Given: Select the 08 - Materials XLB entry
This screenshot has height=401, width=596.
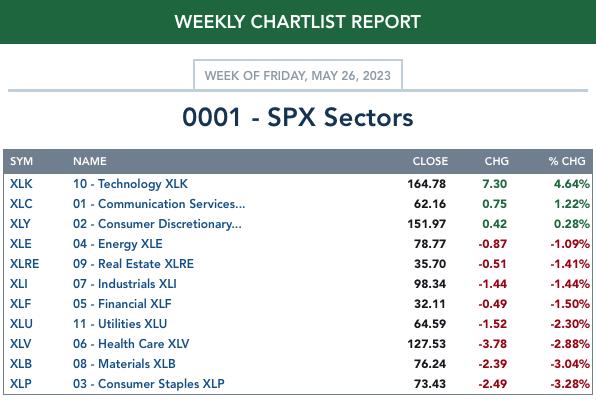Looking at the screenshot, I should [124, 364].
